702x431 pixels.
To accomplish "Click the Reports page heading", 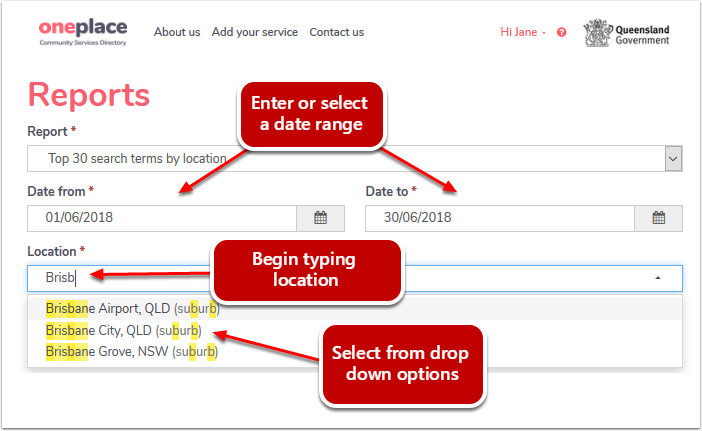I will 89,95.
